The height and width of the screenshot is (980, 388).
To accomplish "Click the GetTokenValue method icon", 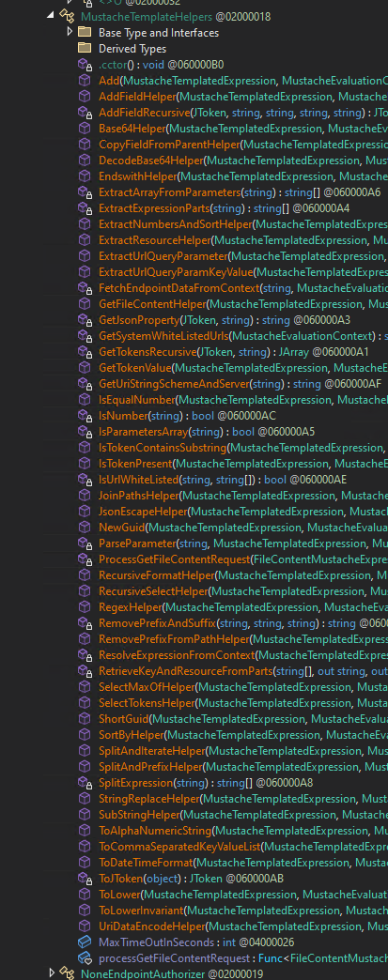I will (85, 368).
